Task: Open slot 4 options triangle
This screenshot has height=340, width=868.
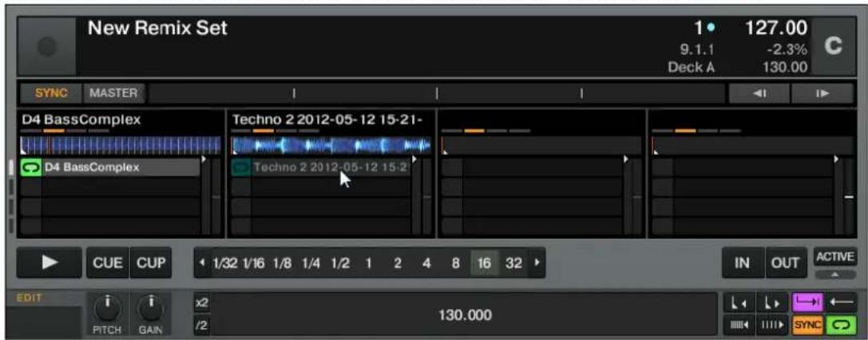Action: tap(836, 160)
